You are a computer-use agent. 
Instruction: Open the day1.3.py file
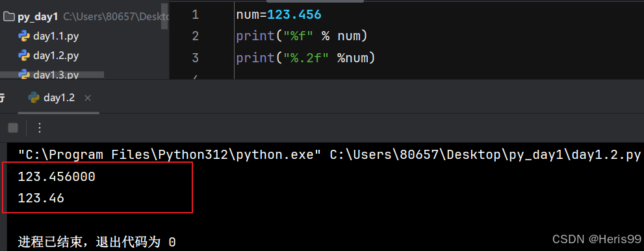pos(56,75)
